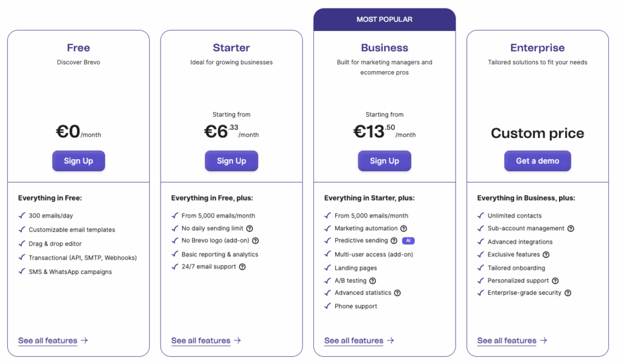The height and width of the screenshot is (364, 623).
Task: Sign up for the Business plan
Action: click(385, 160)
